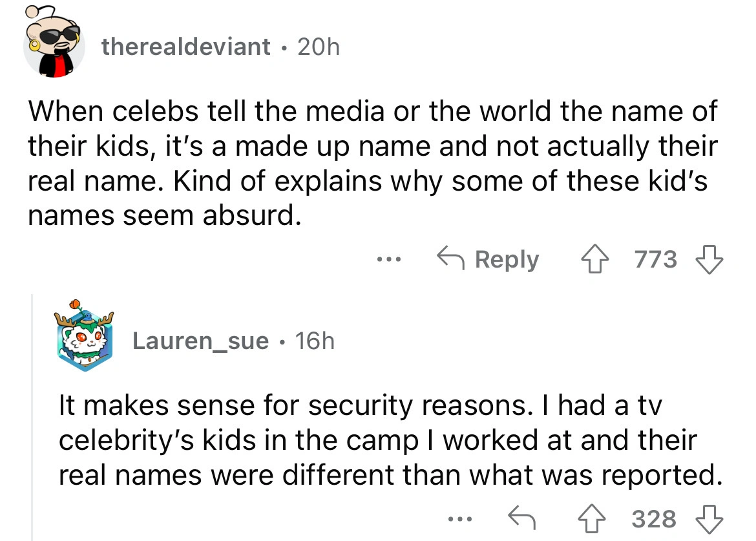756x541 pixels.
Task: Upvote therealdeviant's comment
Action: click(x=594, y=259)
